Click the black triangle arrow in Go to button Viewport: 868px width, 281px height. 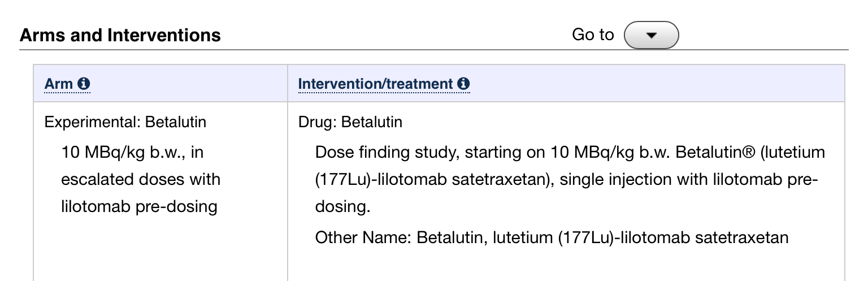651,35
